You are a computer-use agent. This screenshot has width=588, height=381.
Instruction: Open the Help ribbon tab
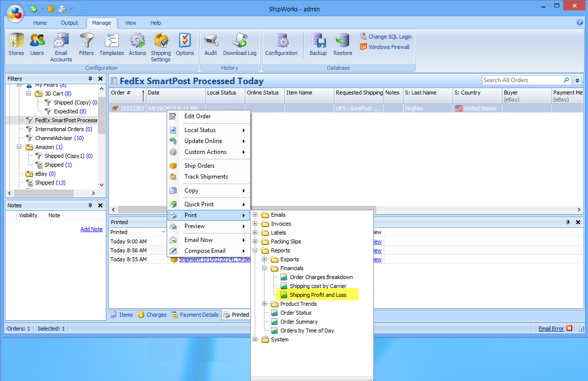pyautogui.click(x=156, y=23)
